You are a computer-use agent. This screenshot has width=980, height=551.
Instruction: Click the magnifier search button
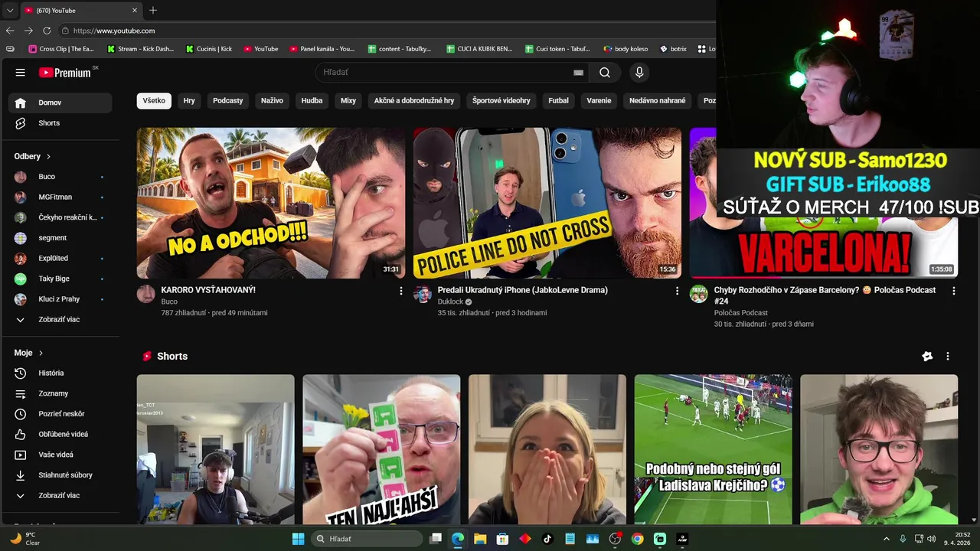[605, 73]
